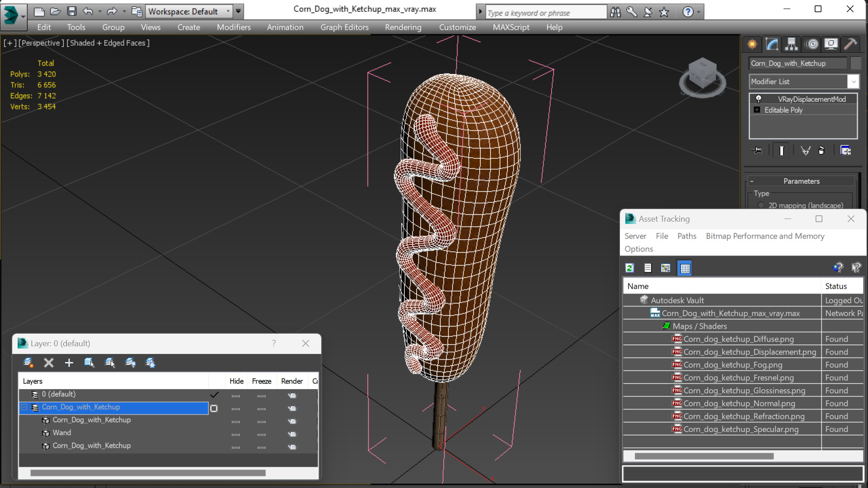Click the Pin Stack icon
Image resolution: width=868 pixels, height=488 pixels.
757,150
